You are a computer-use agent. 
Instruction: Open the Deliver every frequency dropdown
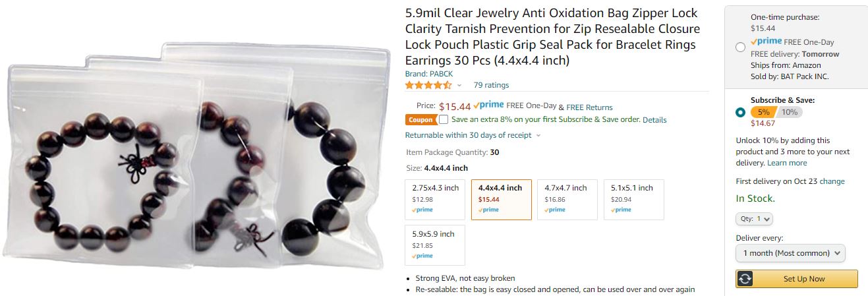pos(790,253)
